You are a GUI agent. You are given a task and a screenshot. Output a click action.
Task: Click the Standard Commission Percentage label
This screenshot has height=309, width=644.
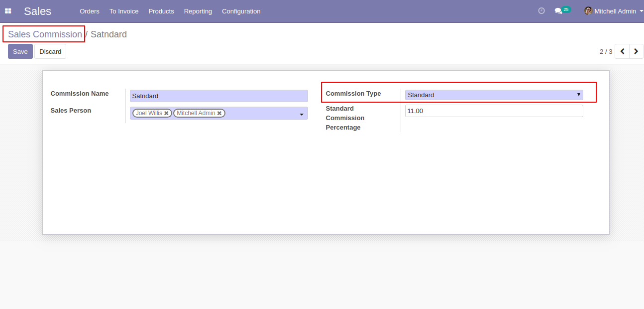(x=345, y=118)
